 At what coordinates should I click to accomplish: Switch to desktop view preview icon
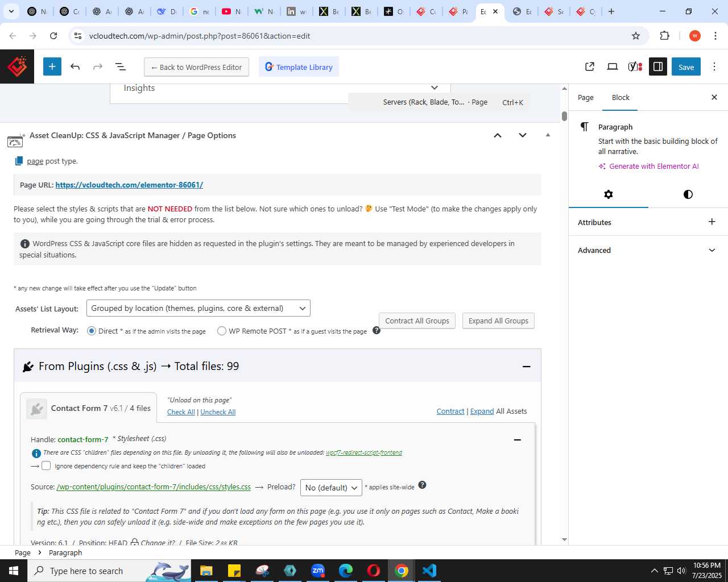point(613,66)
